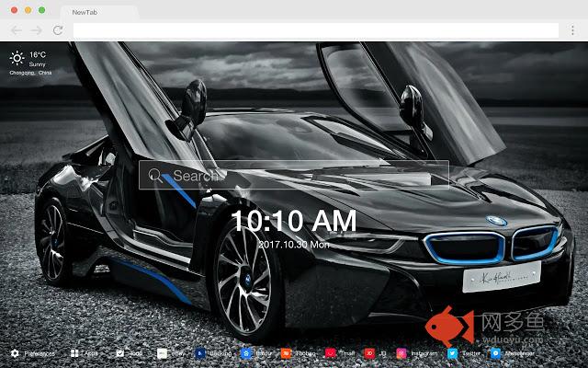Click the 10:10 AM clock
Image resolution: width=588 pixels, height=368 pixels.
coord(294,221)
